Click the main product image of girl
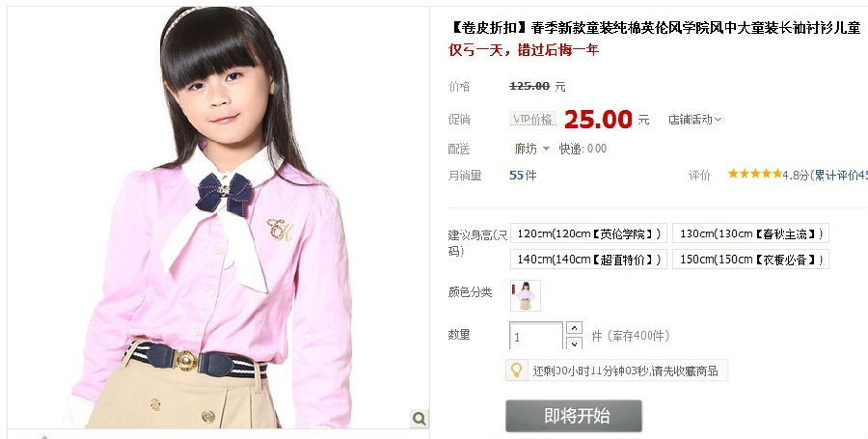Image resolution: width=868 pixels, height=439 pixels. (x=218, y=217)
